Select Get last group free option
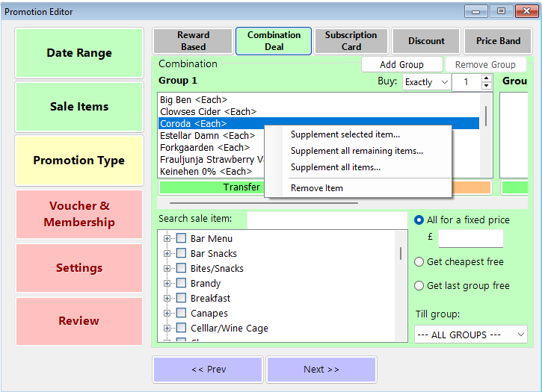542x392 pixels. pos(419,286)
